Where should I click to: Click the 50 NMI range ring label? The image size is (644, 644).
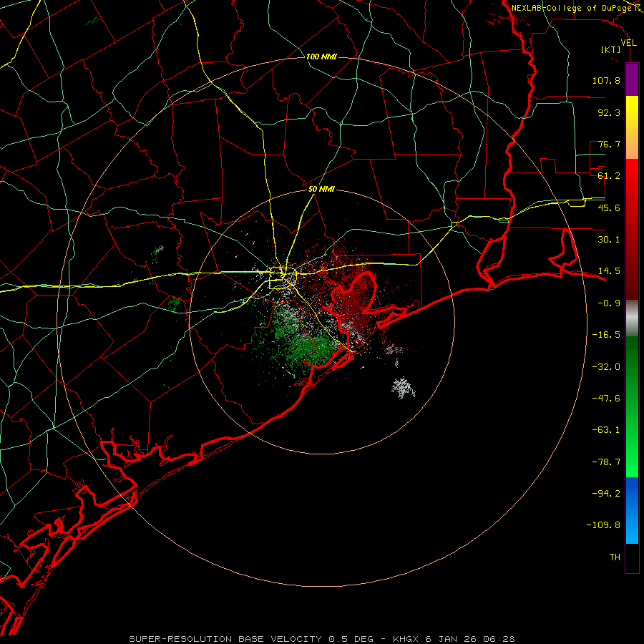(321, 190)
